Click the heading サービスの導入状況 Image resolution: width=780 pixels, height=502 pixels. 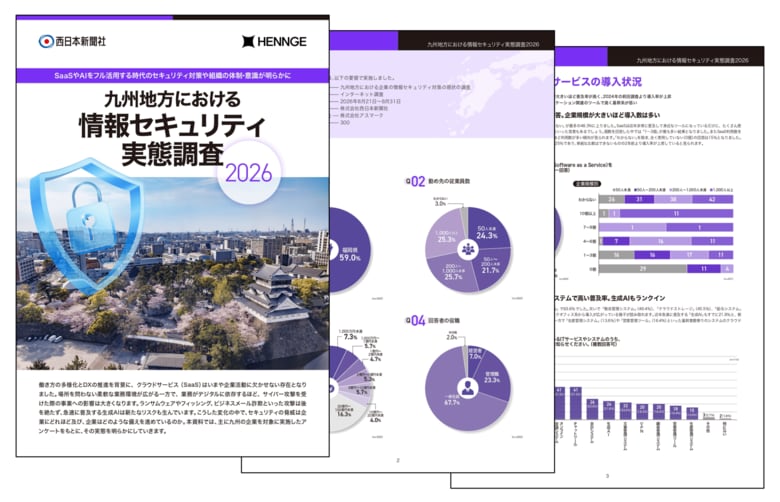[x=598, y=82]
